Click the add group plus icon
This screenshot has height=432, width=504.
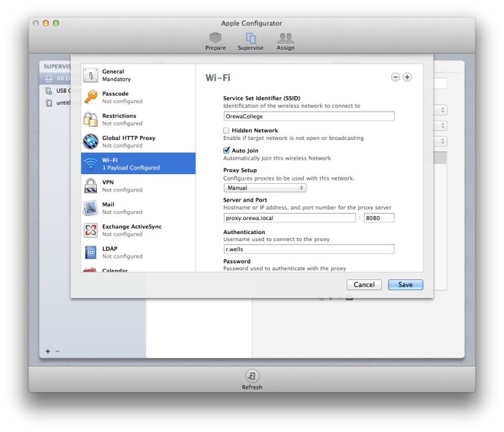(48, 351)
